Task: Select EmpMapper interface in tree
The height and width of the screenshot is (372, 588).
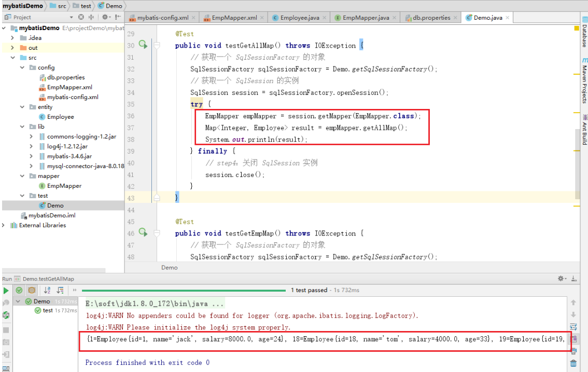Action: [x=60, y=186]
